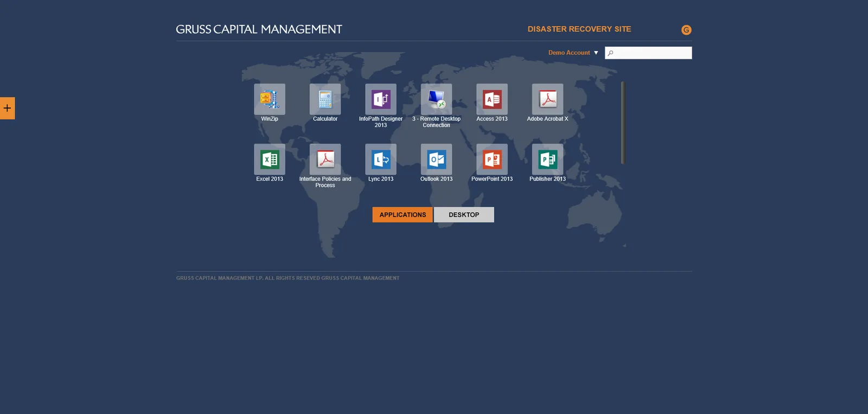
Task: Expand the orange plus side panel
Action: coord(7,108)
